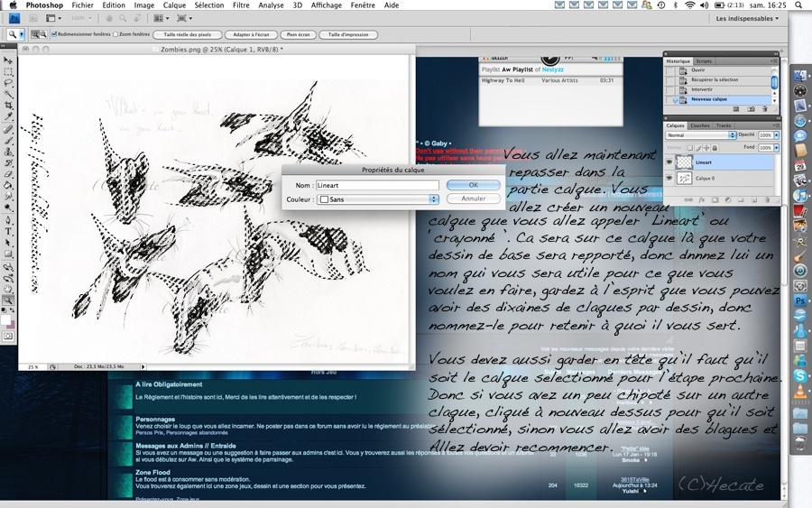Toggle lock transparent pixels
The height and width of the screenshot is (508, 812).
690,148
